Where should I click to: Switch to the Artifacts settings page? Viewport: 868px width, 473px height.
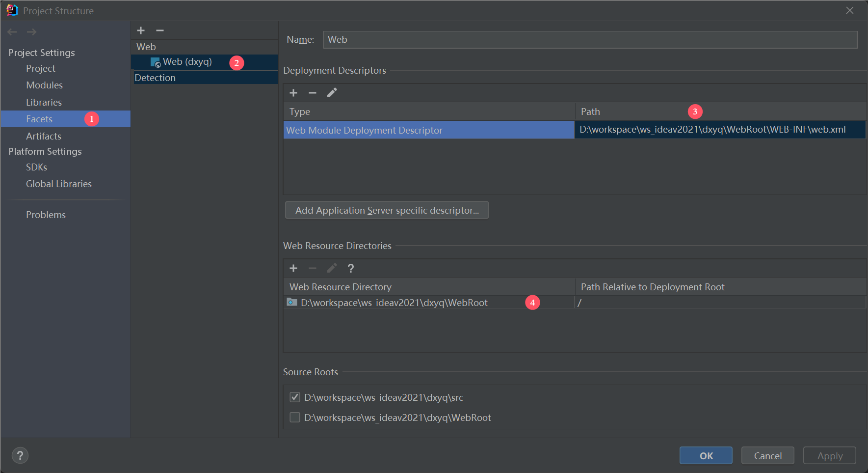pos(44,136)
